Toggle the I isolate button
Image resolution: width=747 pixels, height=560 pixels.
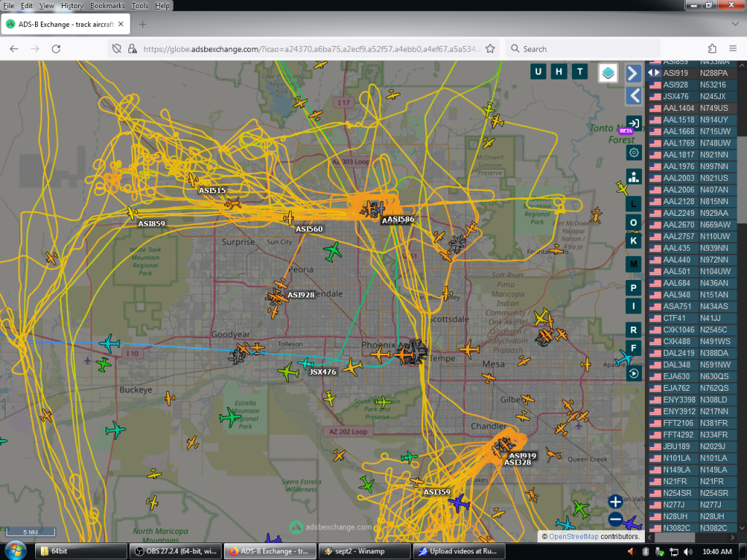pos(633,306)
